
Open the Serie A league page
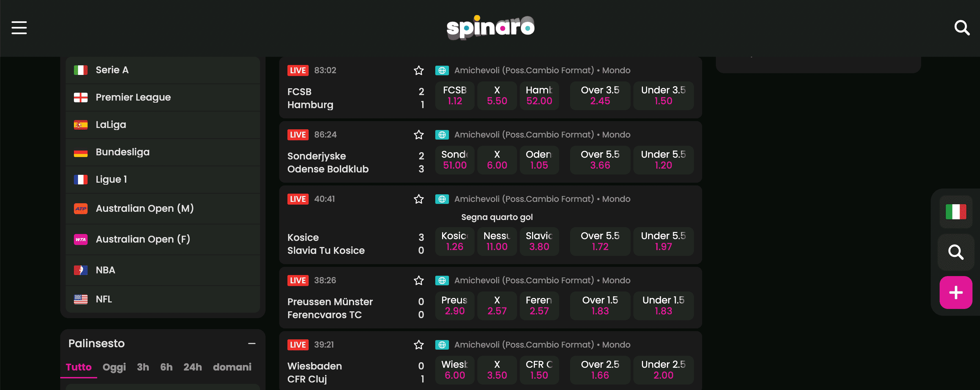point(112,70)
